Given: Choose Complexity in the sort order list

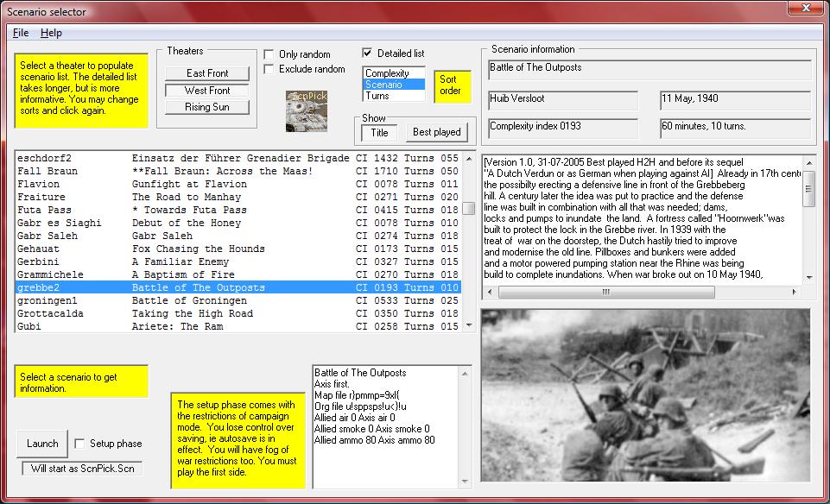Looking at the screenshot, I should click(394, 73).
